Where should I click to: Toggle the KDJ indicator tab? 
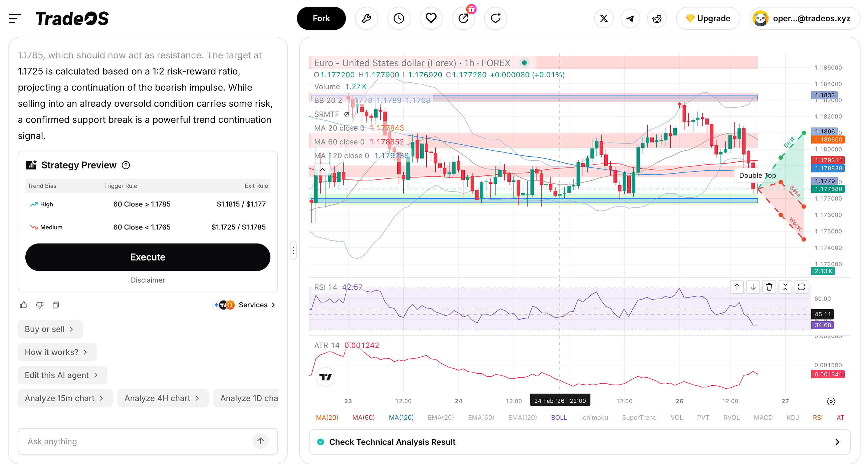point(793,417)
